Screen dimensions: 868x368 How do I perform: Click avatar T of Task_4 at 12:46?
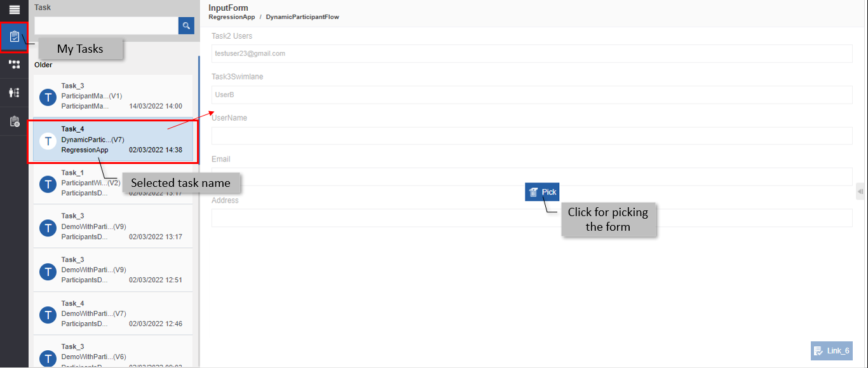(x=48, y=315)
